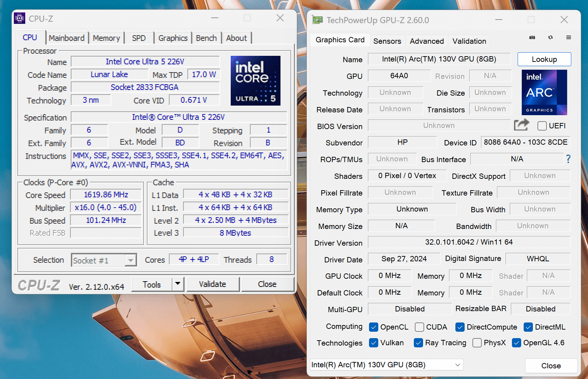Viewport: 588px width, 379px height.
Task: Click the Max TDP value 17.0 W
Action: (x=204, y=74)
